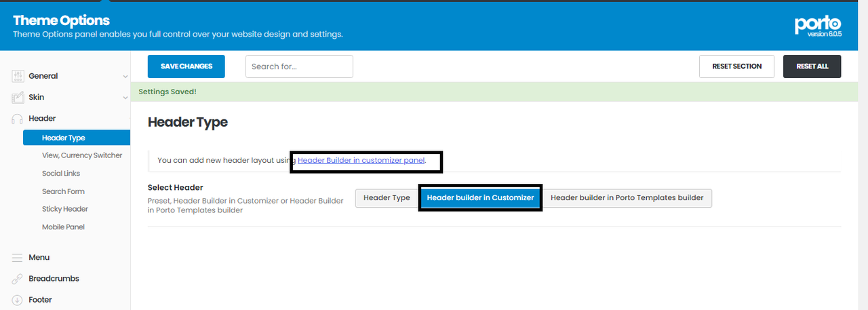Click the Settings Saved! notification text
Viewport: 868px width, 310px height.
(x=167, y=92)
